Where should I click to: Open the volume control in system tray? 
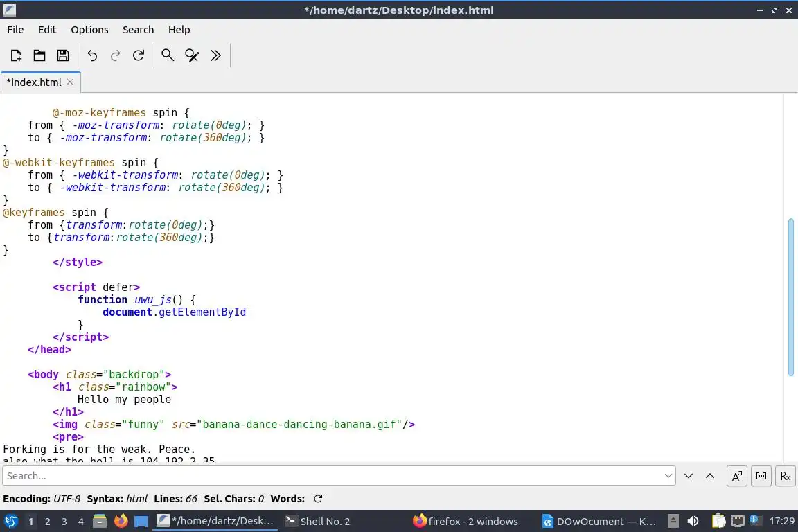pos(693,521)
